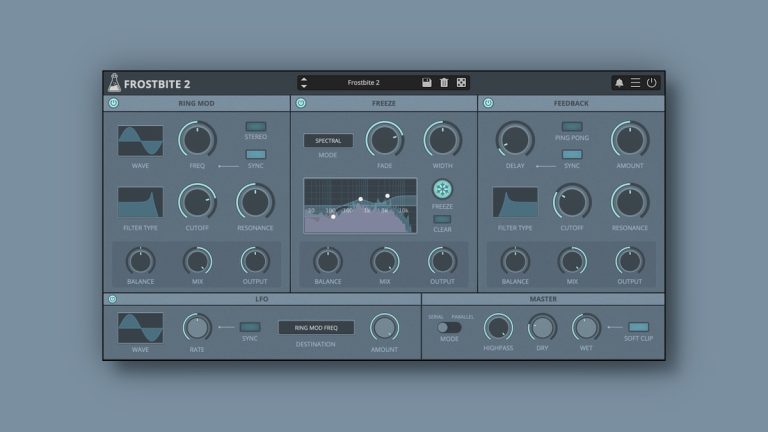Click the Feedback Balance knob

[515, 261]
